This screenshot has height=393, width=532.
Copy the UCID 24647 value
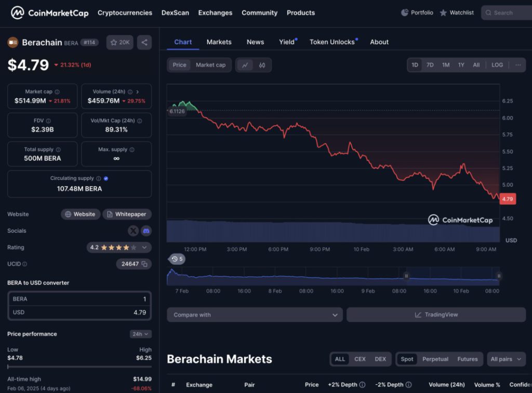tap(144, 264)
